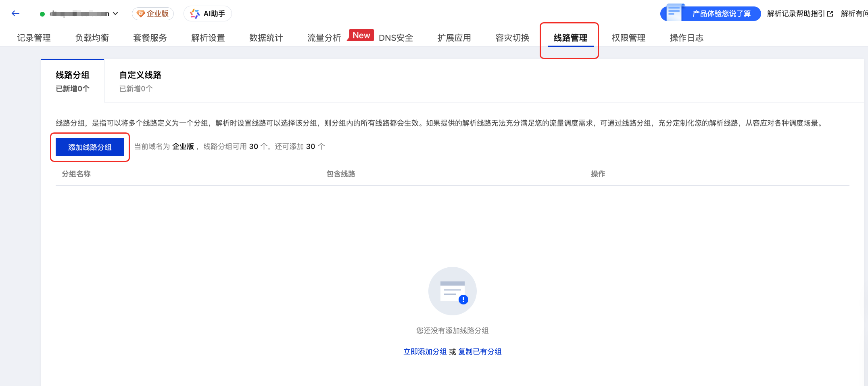Click the 企业版 diamond icon

coord(141,14)
